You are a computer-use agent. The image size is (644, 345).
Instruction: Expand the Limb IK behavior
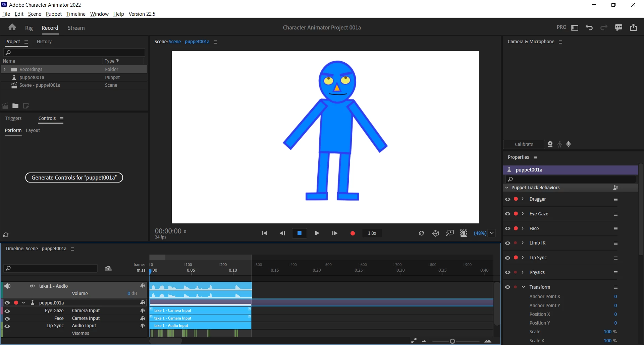[x=523, y=243]
